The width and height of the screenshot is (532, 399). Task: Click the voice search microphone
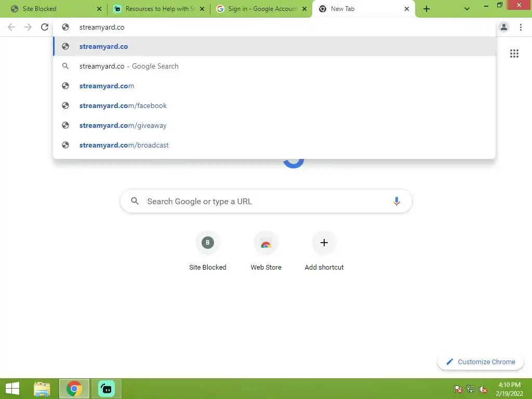396,201
